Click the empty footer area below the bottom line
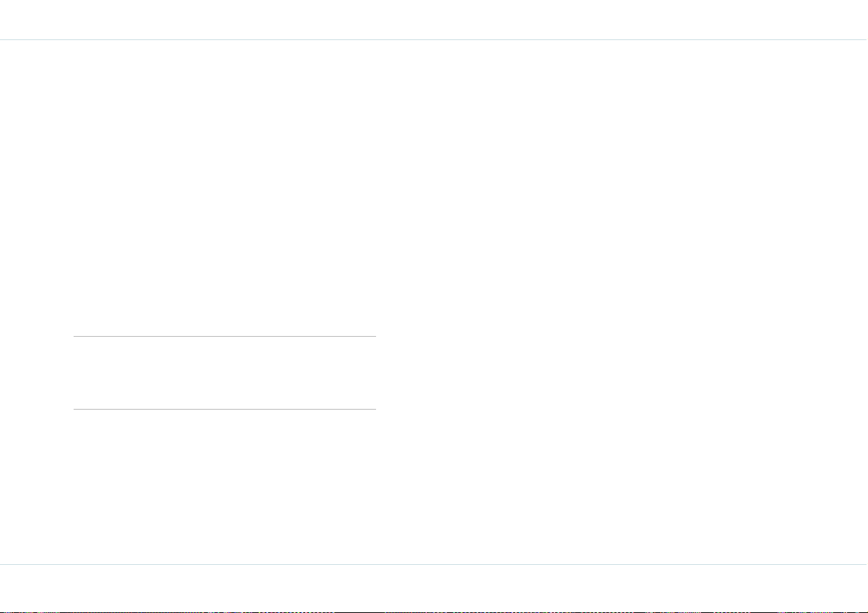The height and width of the screenshot is (613, 868). pos(434,587)
